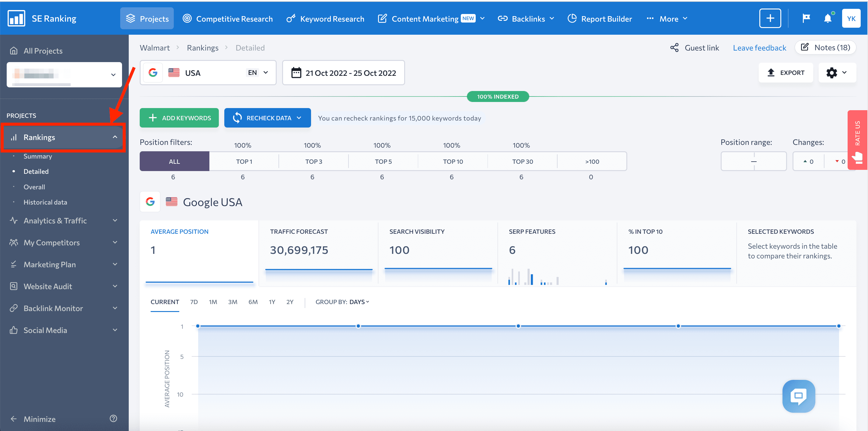
Task: Open the YK user profile avatar
Action: [x=851, y=18]
